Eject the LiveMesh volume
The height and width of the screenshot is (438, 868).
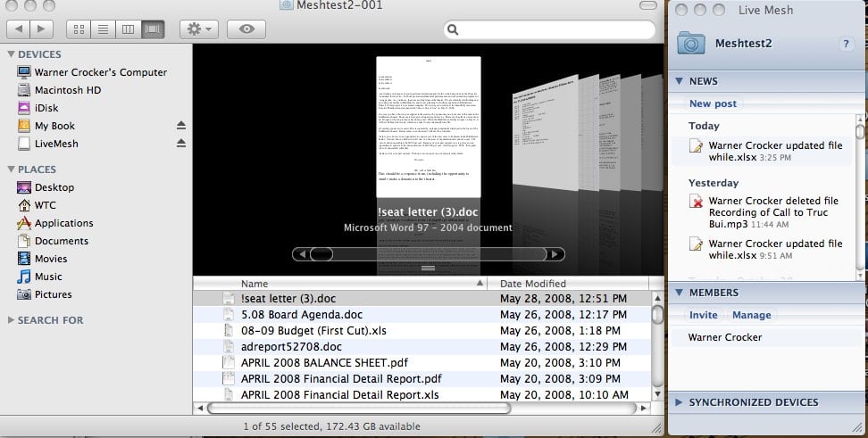tap(181, 144)
